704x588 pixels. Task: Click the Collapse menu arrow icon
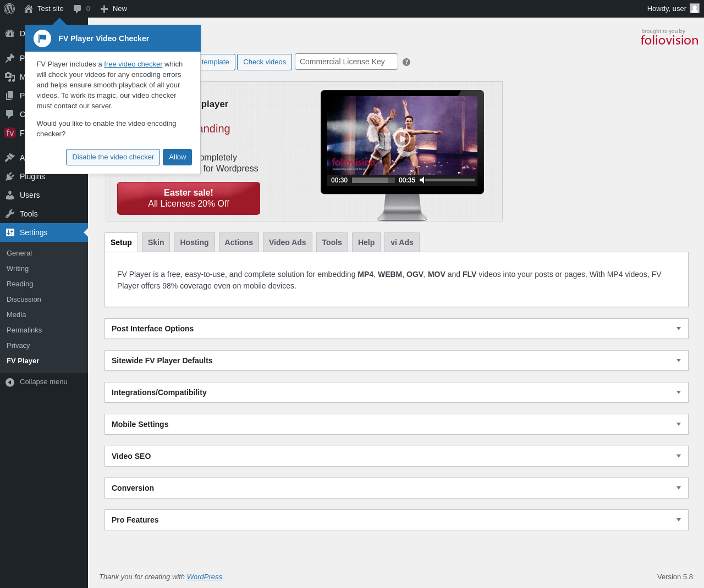(10, 382)
